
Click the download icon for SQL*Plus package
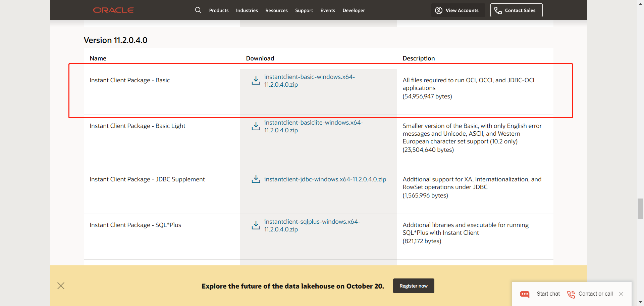[x=256, y=225]
